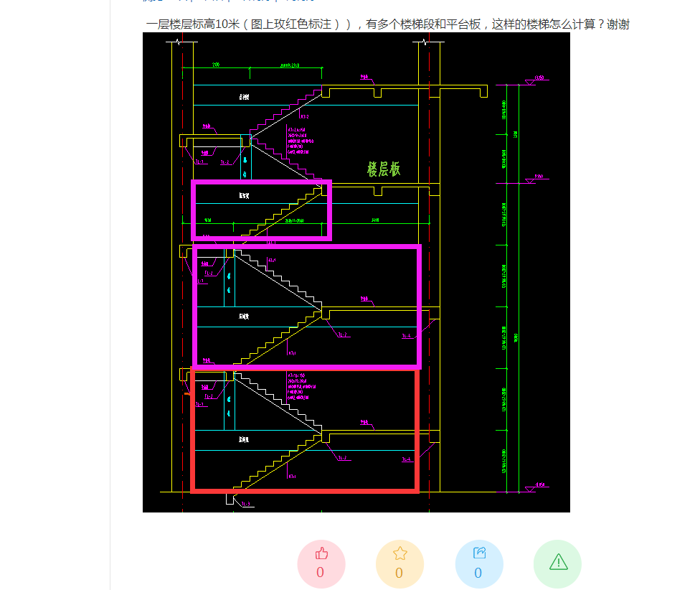Viewport: 700px width, 590px height.
Task: Click the green 楼层板 label in drawing
Action: click(x=384, y=169)
